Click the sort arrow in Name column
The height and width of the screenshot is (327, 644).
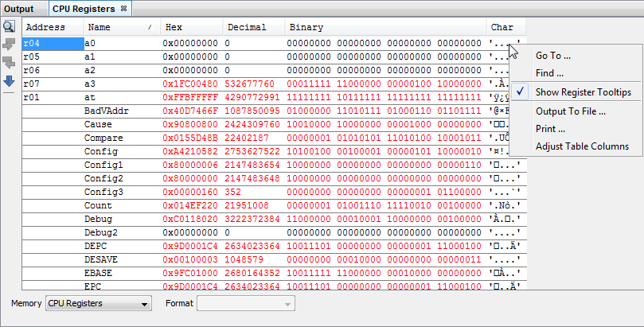tap(150, 28)
